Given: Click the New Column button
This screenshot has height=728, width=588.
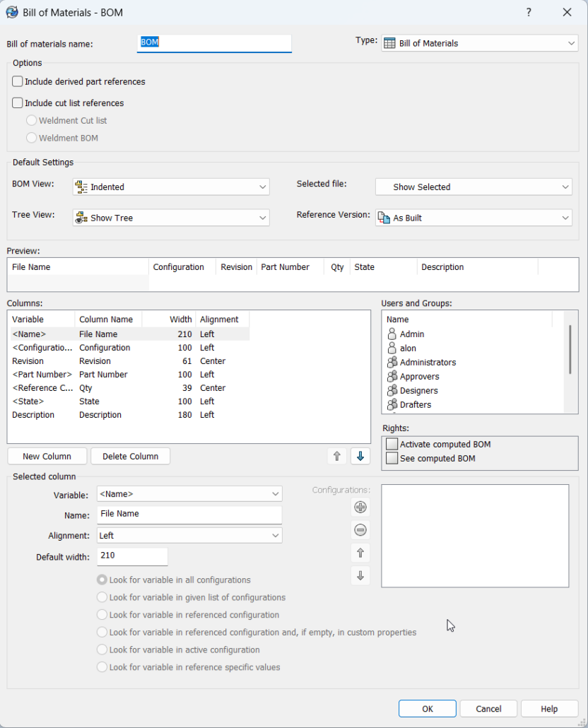Looking at the screenshot, I should click(x=47, y=457).
